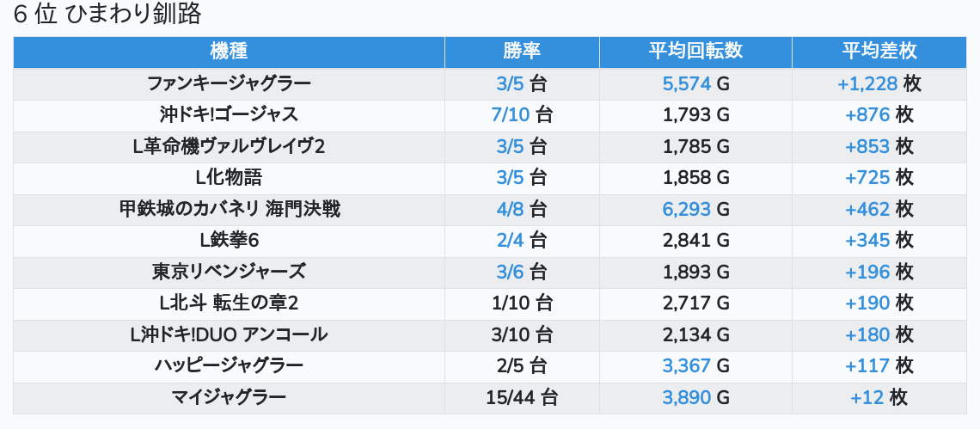980x429 pixels.
Task: Click L北斗 転生の章2 machine name
Action: [229, 303]
